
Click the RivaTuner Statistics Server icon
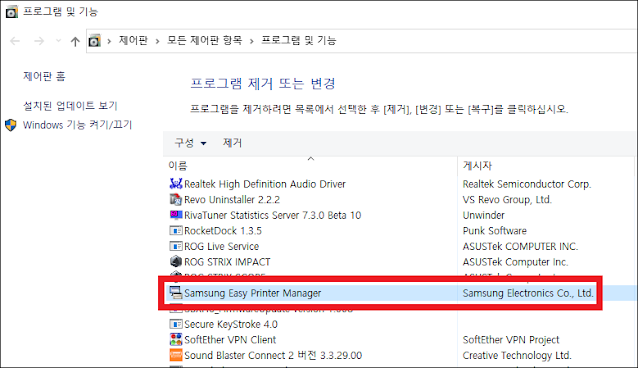[176, 215]
